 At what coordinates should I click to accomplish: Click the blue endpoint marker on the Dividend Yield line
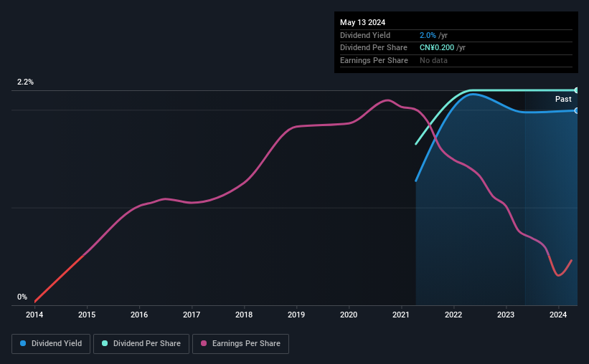576,110
